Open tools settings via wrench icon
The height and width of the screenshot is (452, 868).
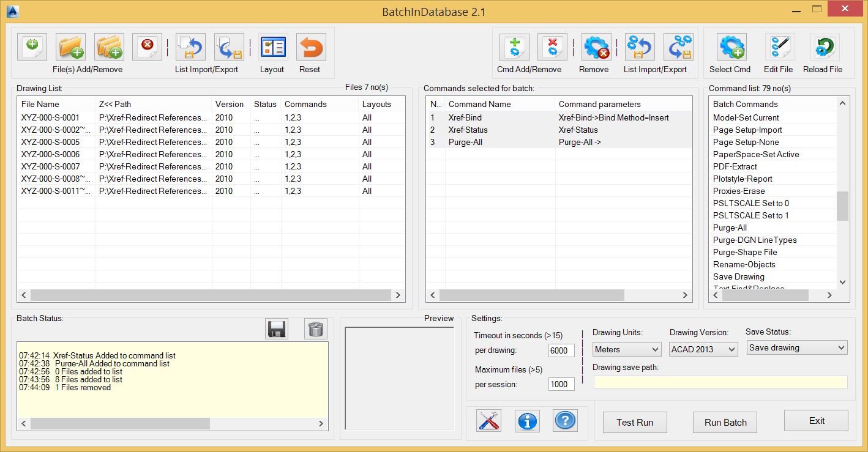tap(488, 421)
